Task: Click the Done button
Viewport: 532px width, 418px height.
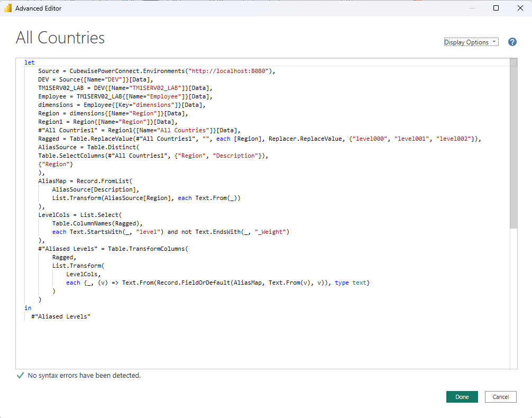Action: tap(462, 397)
